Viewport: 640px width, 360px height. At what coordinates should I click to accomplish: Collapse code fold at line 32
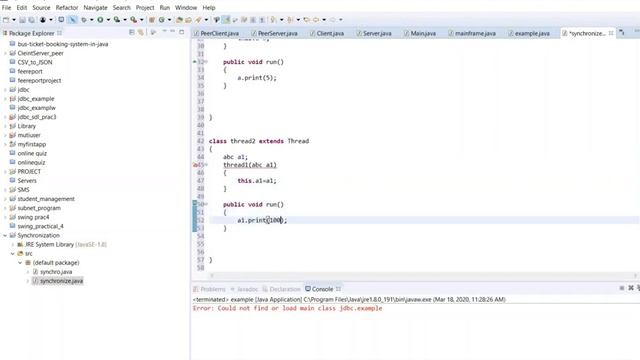pyautogui.click(x=207, y=62)
